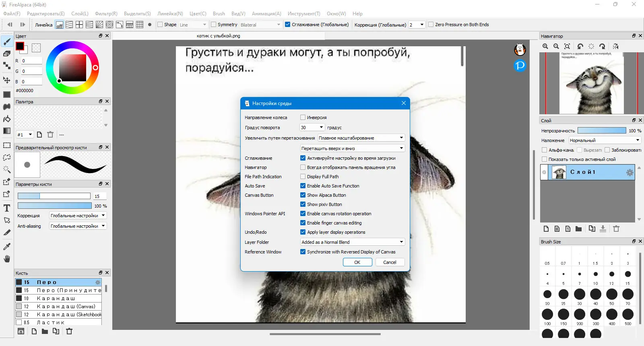Open the 'Градус поворота' dropdown showing 30

click(x=312, y=128)
